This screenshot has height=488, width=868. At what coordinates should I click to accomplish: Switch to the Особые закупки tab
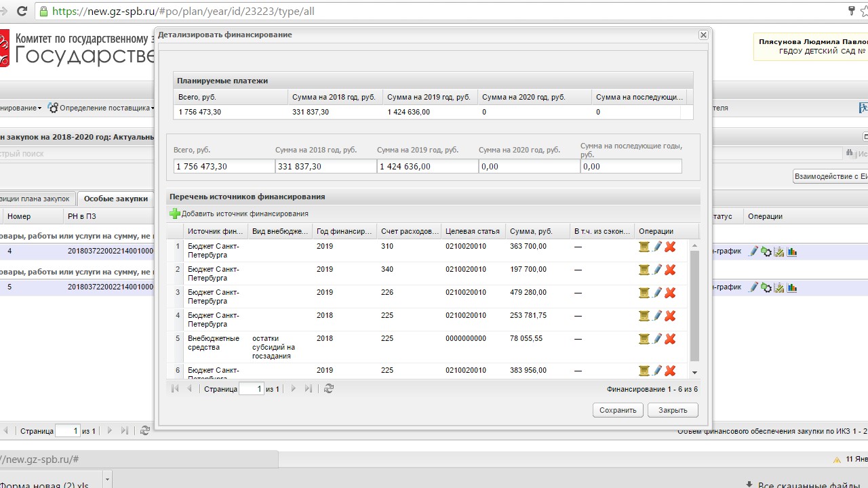[x=116, y=199]
